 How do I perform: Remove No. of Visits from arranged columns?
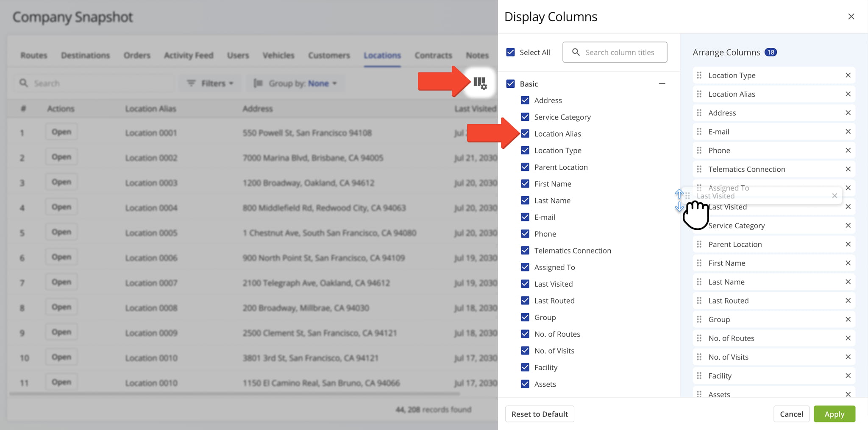848,357
